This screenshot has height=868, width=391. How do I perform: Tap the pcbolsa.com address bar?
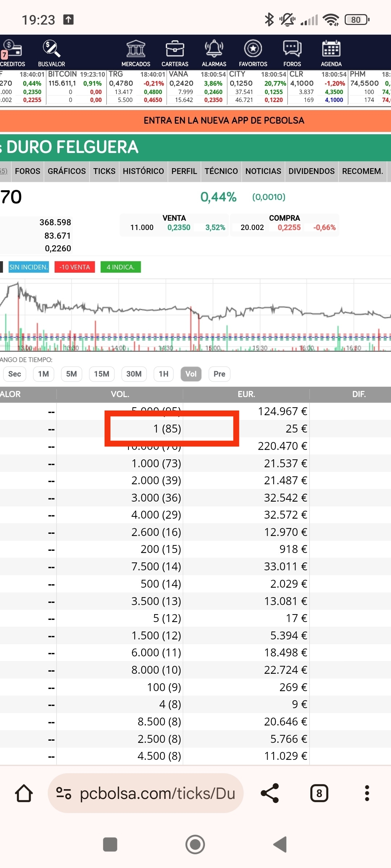(x=146, y=793)
